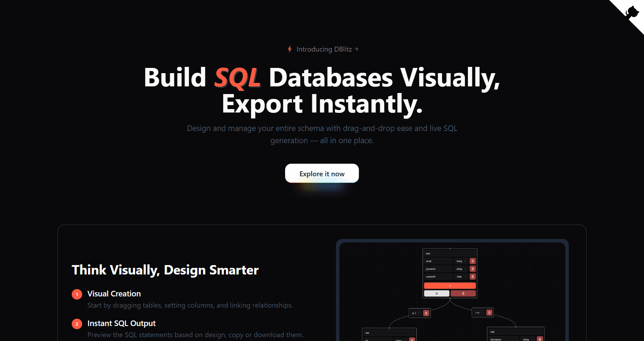Screen dimensions: 644x341
Task: Delete the password column in the user table preview
Action: point(472,269)
